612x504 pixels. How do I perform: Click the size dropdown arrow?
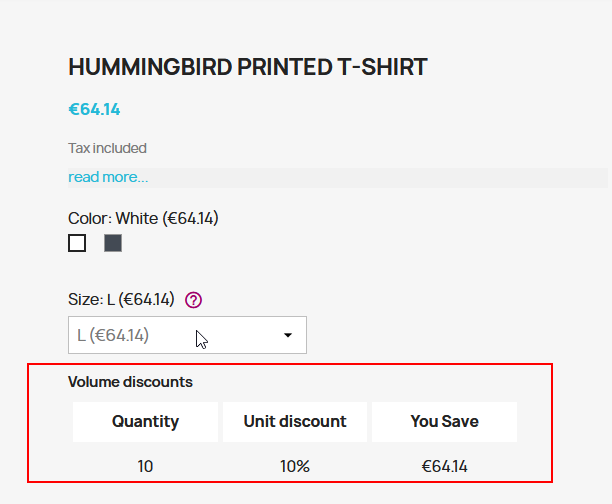point(288,335)
